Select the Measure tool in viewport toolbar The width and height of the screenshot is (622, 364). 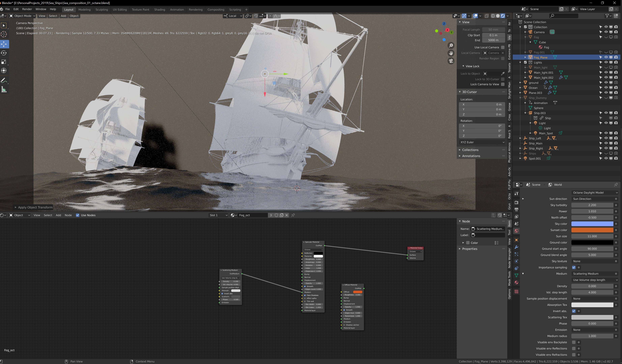click(4, 89)
